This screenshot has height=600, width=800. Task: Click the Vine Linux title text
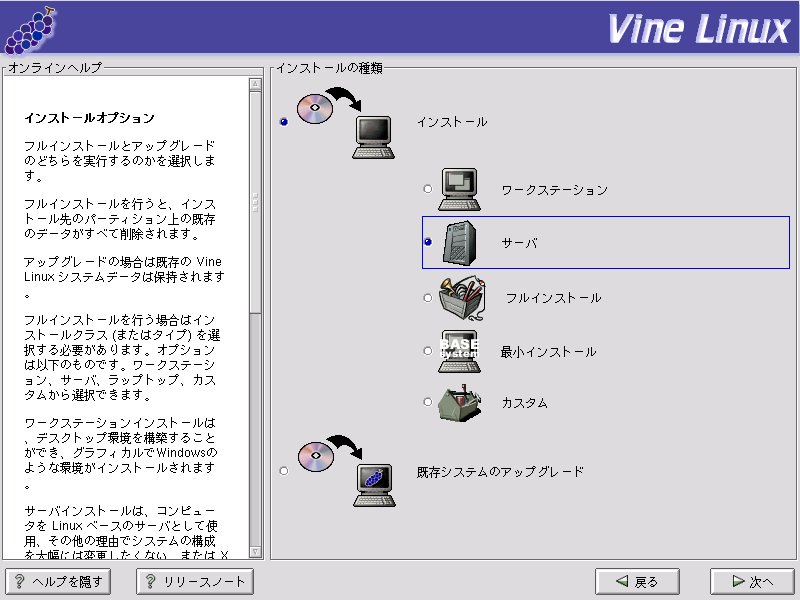click(699, 29)
